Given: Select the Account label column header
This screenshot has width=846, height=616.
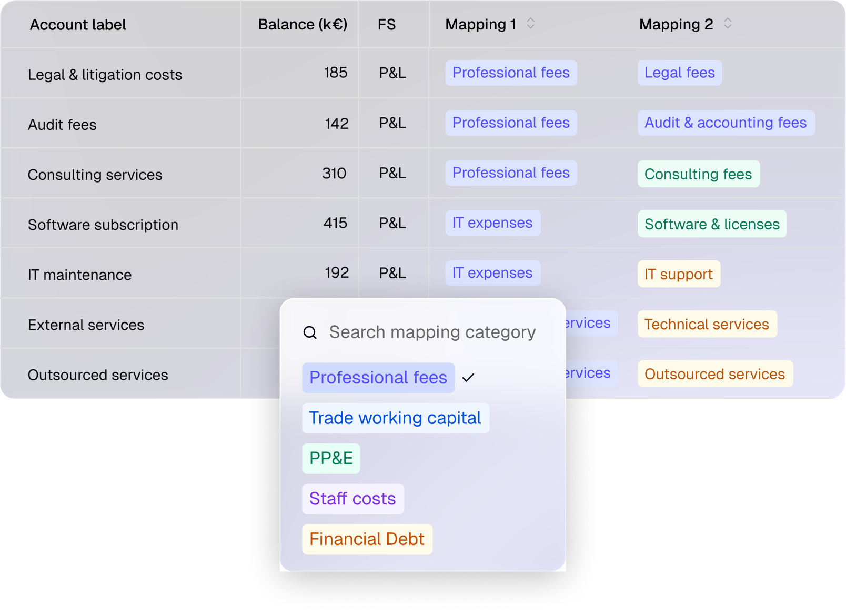Looking at the screenshot, I should (78, 25).
